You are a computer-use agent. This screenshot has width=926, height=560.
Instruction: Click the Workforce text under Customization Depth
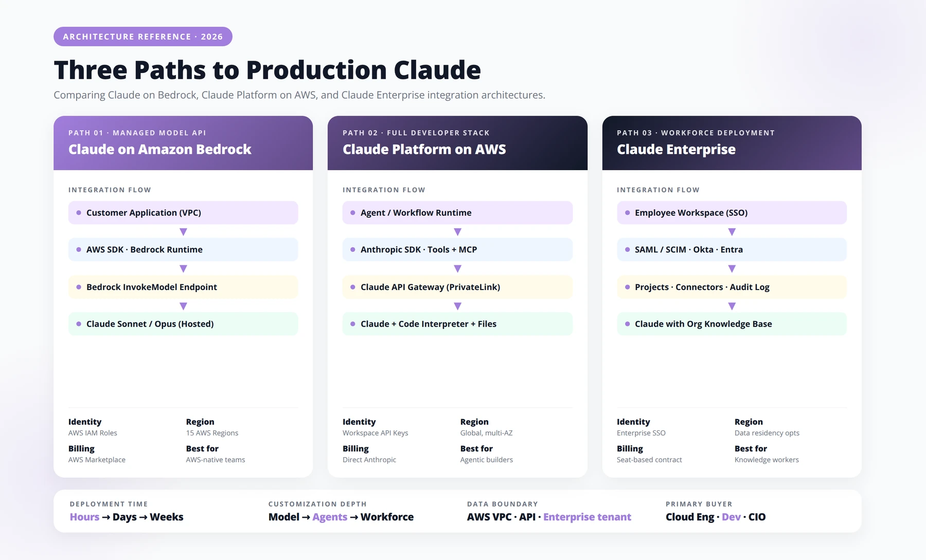(x=387, y=517)
